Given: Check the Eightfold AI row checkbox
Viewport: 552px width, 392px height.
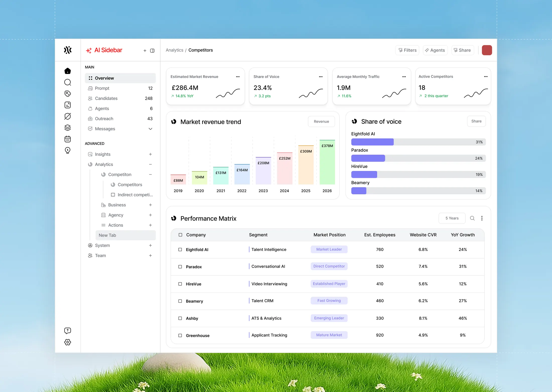Looking at the screenshot, I should click(180, 250).
